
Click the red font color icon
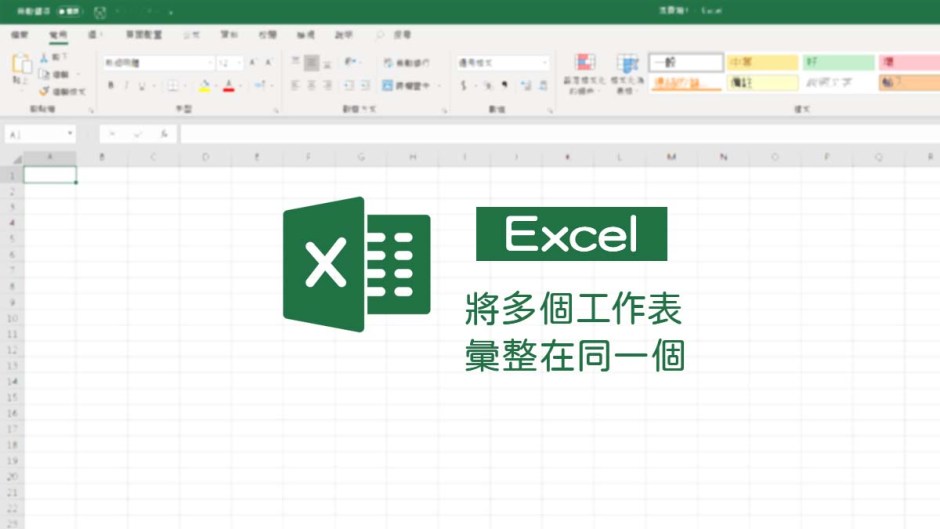tap(229, 86)
